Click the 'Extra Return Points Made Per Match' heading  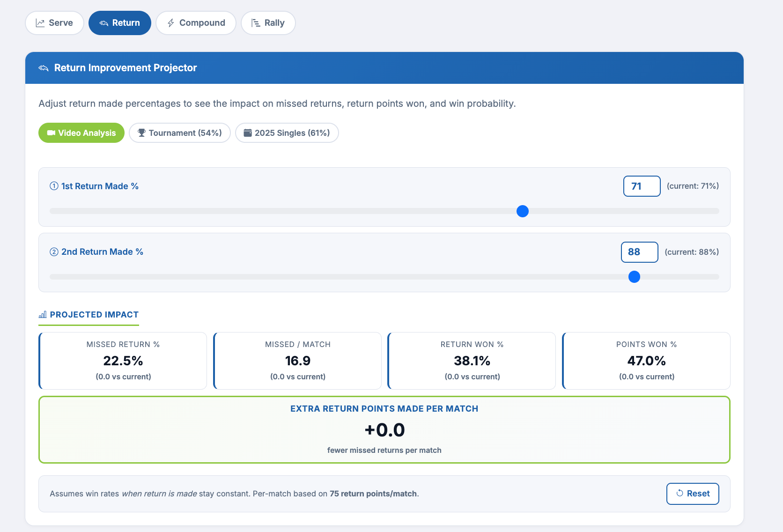[384, 409]
